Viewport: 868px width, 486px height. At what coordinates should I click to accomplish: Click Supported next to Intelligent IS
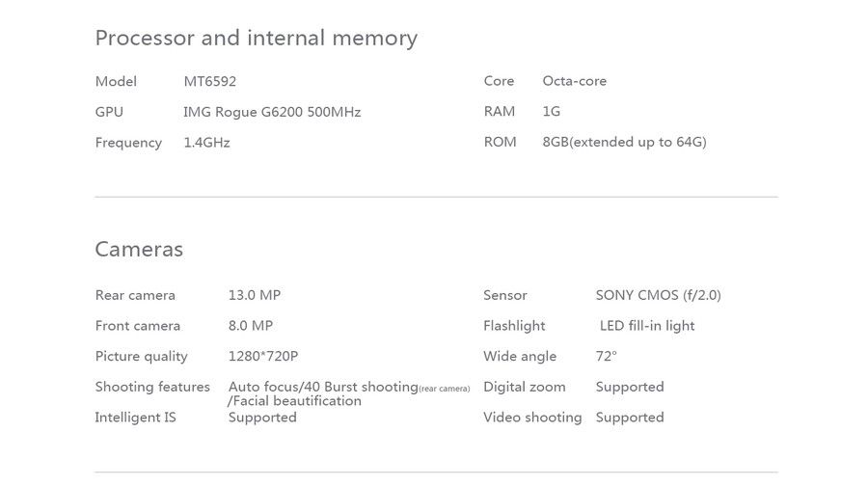pos(262,418)
